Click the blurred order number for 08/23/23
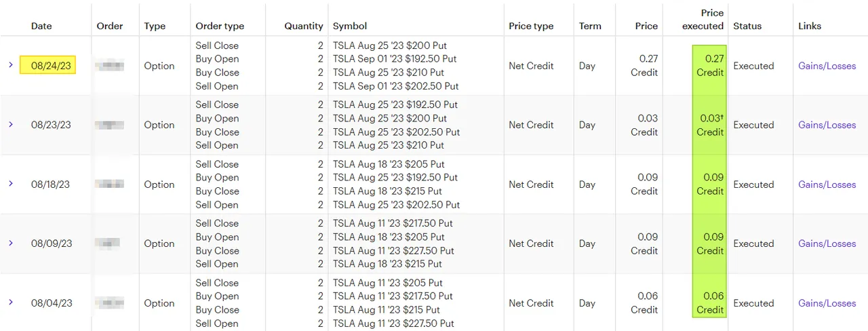 tap(109, 125)
